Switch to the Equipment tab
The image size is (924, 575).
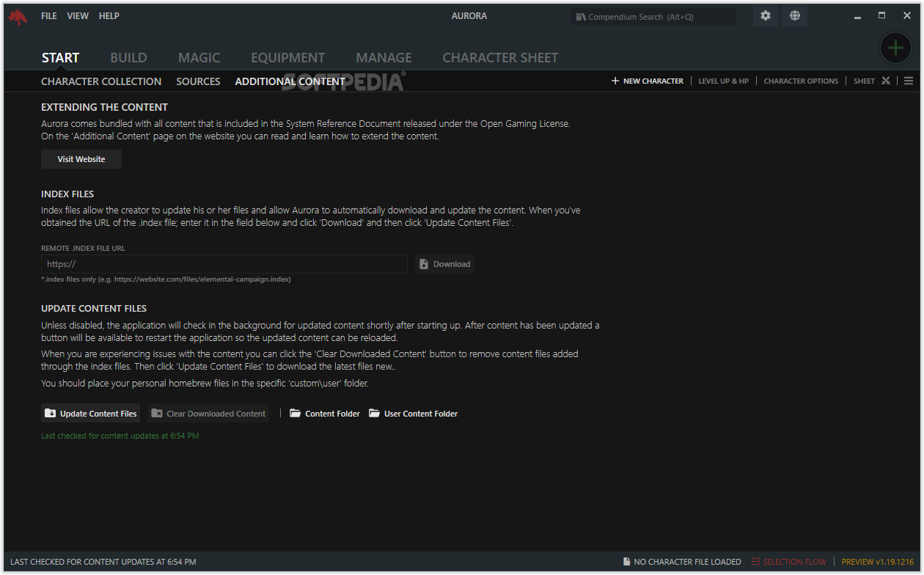coord(287,57)
